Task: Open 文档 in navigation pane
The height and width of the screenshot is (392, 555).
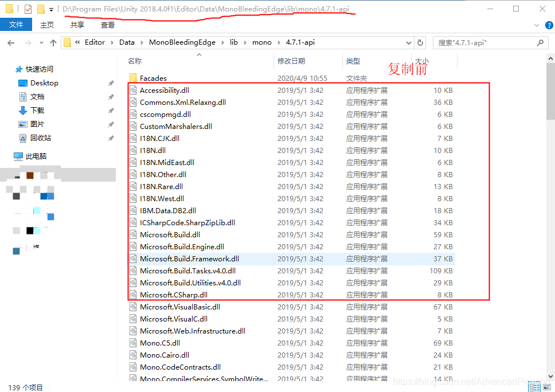Action: tap(37, 97)
